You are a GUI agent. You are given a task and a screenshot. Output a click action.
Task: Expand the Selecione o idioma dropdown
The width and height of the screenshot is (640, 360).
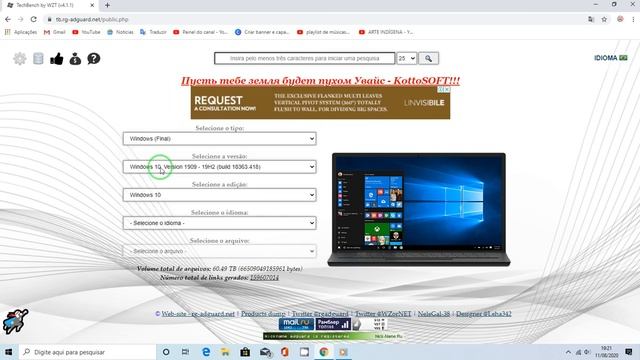220,223
